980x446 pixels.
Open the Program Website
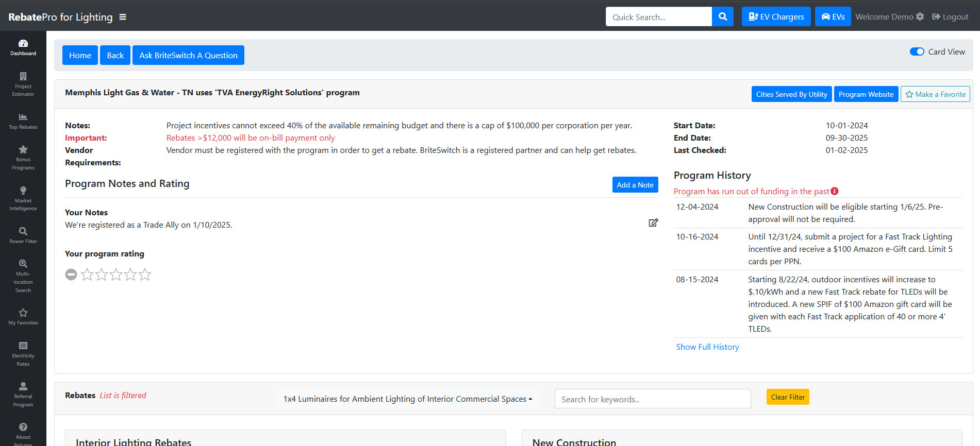[866, 94]
